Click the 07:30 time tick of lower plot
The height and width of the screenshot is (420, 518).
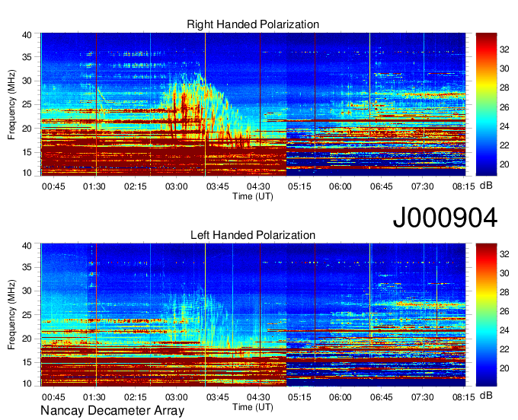[x=423, y=397]
